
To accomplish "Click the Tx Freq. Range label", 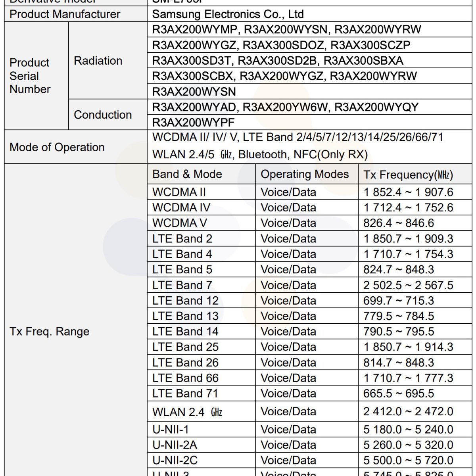I will click(x=50, y=332).
